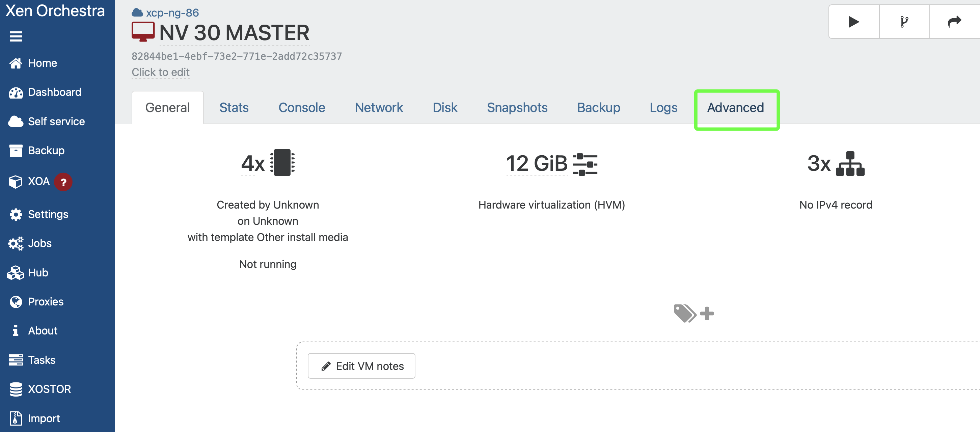
Task: Click the 4x CPU chip icon
Action: coord(282,163)
